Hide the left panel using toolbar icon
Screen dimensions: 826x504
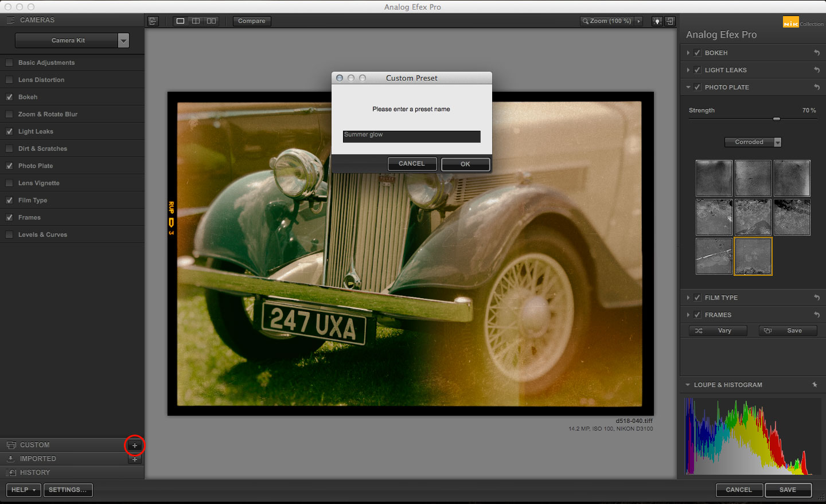[x=153, y=21]
